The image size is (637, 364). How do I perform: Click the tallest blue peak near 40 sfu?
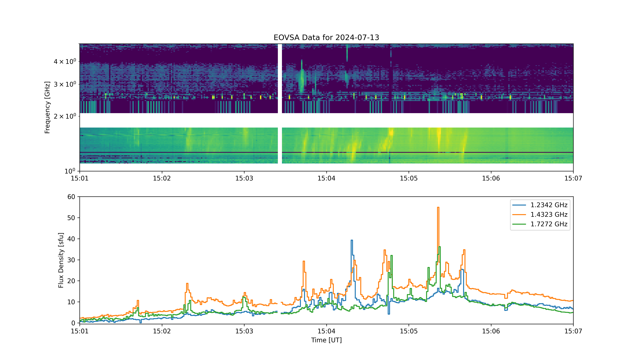tap(352, 240)
